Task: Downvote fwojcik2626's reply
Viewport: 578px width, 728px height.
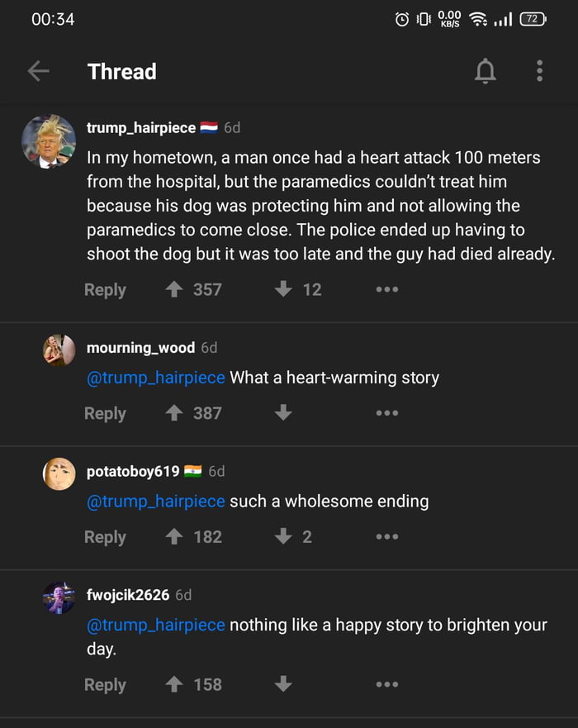Action: (283, 684)
